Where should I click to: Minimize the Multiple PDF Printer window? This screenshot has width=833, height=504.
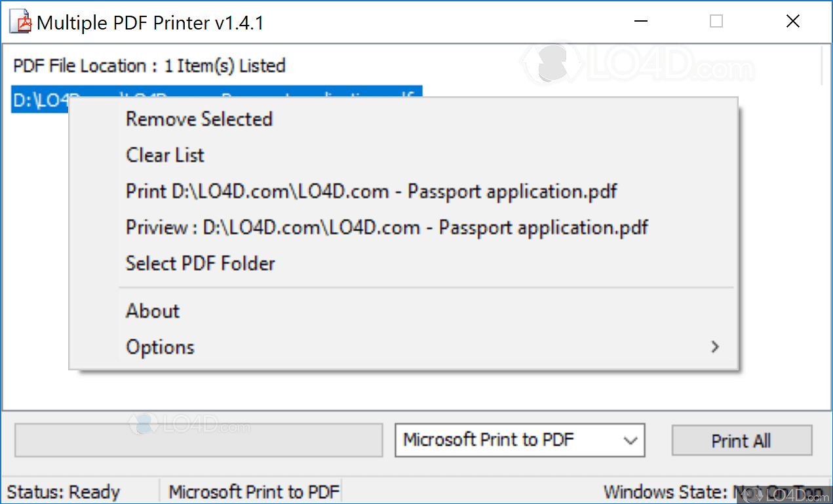pyautogui.click(x=640, y=21)
